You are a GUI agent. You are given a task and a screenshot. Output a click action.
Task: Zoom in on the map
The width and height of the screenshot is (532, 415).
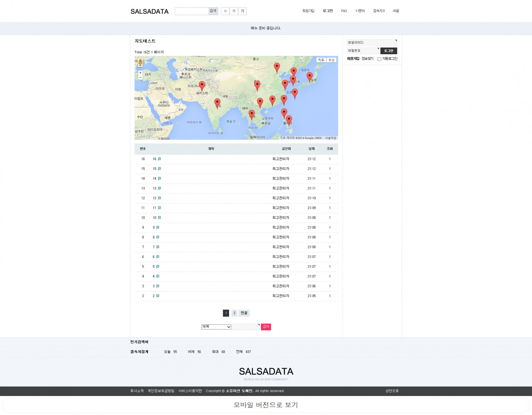coord(140,73)
